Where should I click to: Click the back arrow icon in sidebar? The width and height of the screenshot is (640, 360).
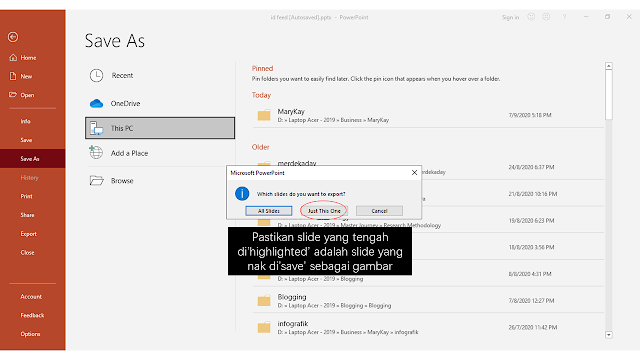click(x=13, y=37)
